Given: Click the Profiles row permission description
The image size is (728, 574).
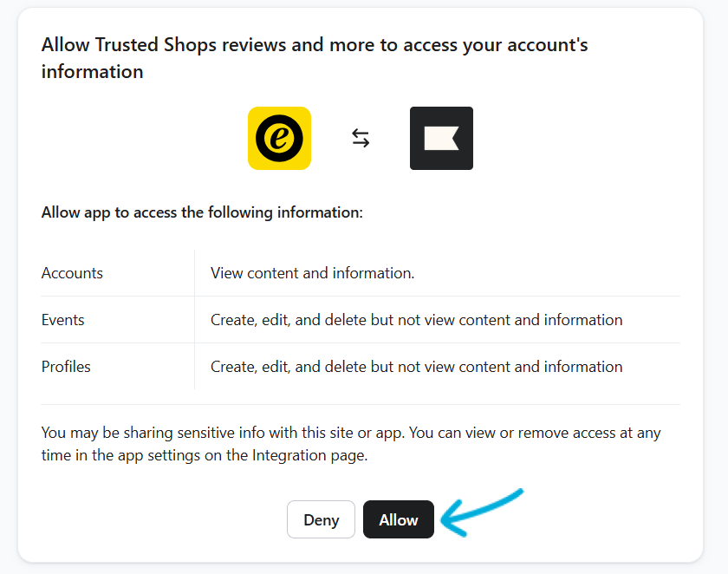Looking at the screenshot, I should click(x=416, y=367).
